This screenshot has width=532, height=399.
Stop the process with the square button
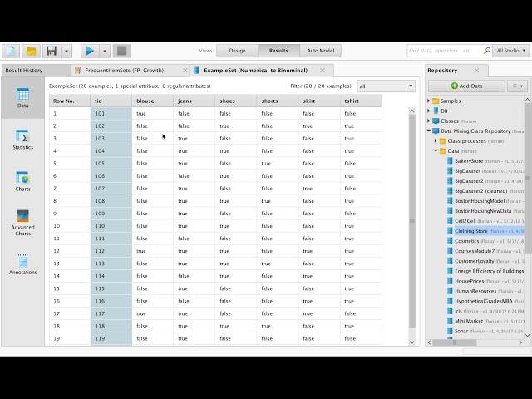tap(122, 51)
